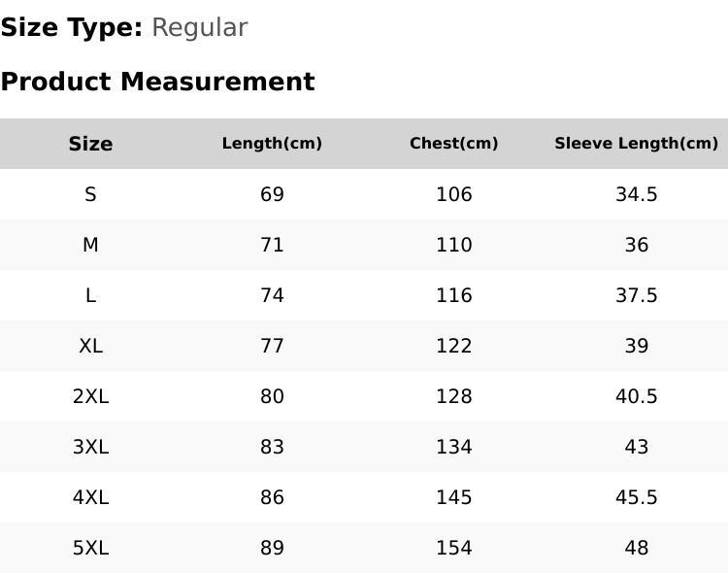Select the XL size row label

click(90, 346)
